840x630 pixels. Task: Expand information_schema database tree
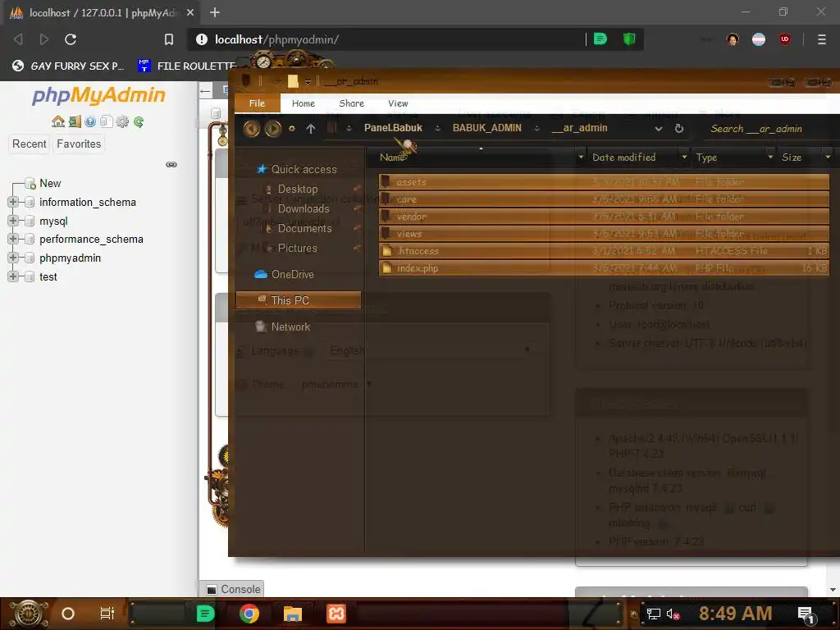[x=13, y=202]
